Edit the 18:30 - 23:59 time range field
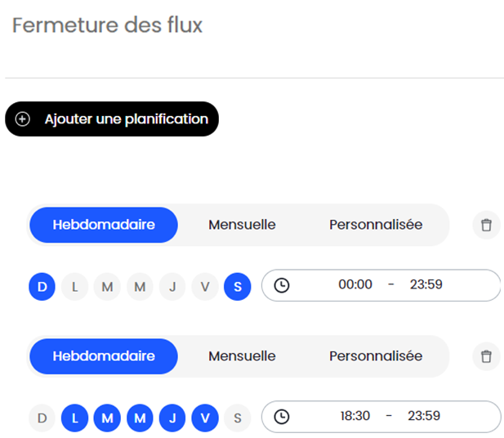The image size is (504, 438). [390, 417]
